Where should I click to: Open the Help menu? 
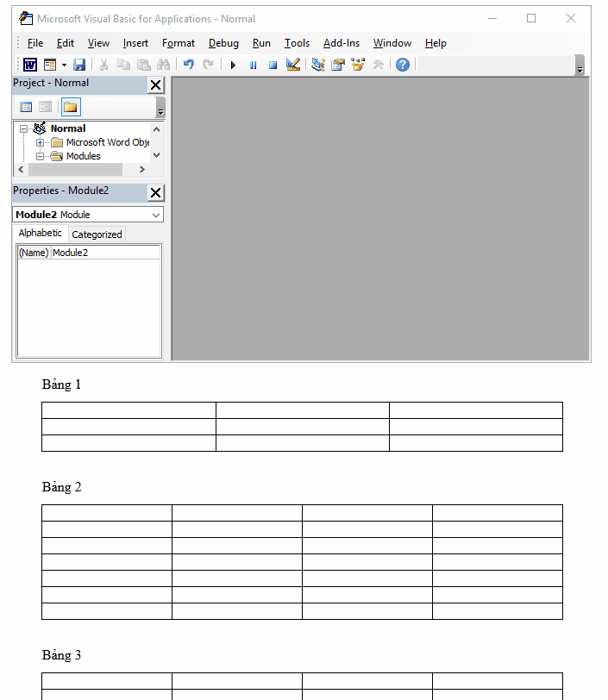(x=436, y=43)
